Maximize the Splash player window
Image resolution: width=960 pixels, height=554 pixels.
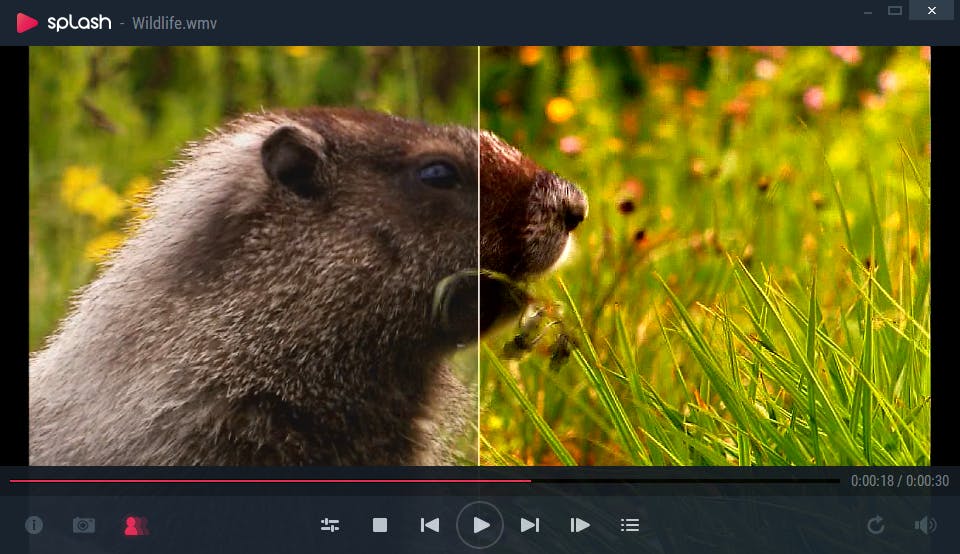click(894, 11)
